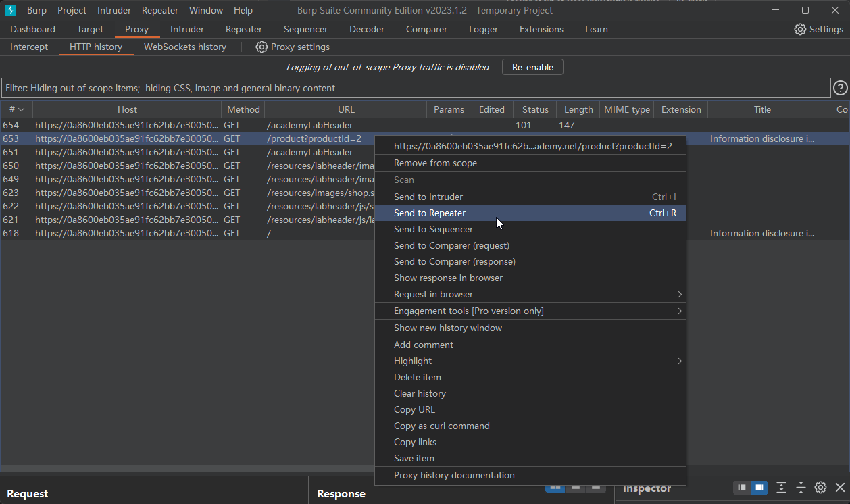Click the Burp Suite logo icon

tap(10, 10)
